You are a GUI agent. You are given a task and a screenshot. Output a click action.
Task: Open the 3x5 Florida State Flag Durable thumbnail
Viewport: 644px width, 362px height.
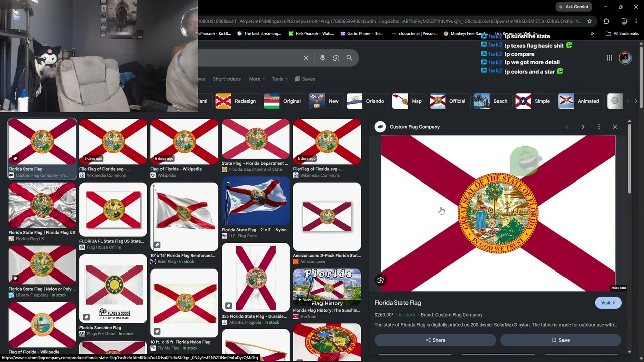256,278
